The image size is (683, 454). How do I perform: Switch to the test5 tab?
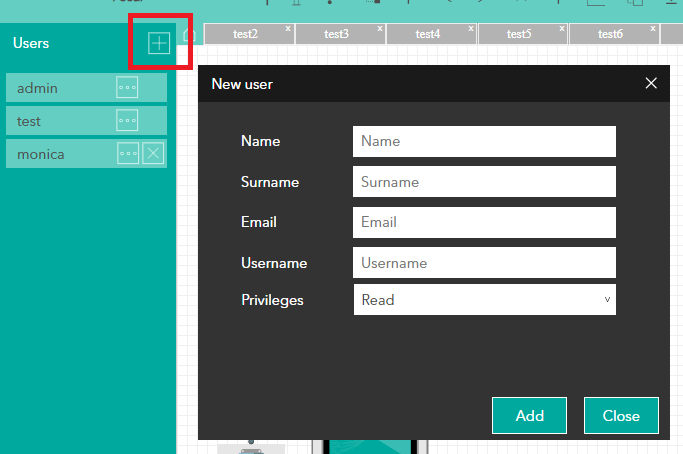pyautogui.click(x=518, y=34)
